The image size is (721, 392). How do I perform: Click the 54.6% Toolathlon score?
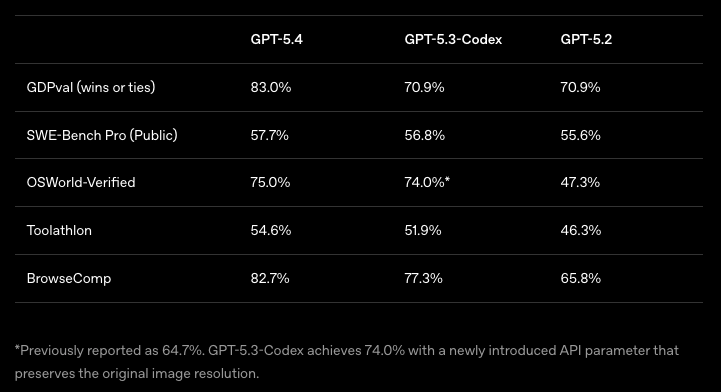point(271,230)
